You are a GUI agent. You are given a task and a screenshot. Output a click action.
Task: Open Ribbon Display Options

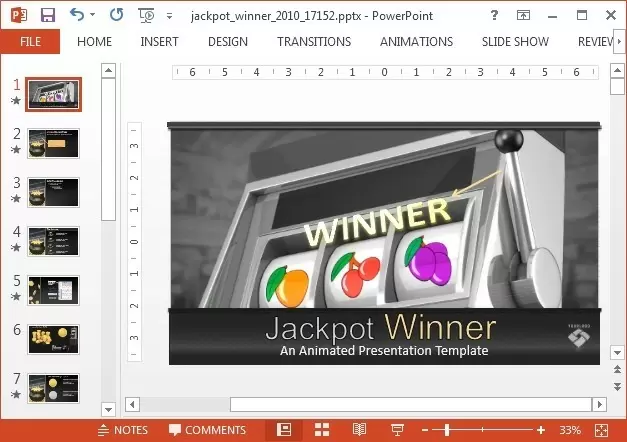[x=524, y=15]
